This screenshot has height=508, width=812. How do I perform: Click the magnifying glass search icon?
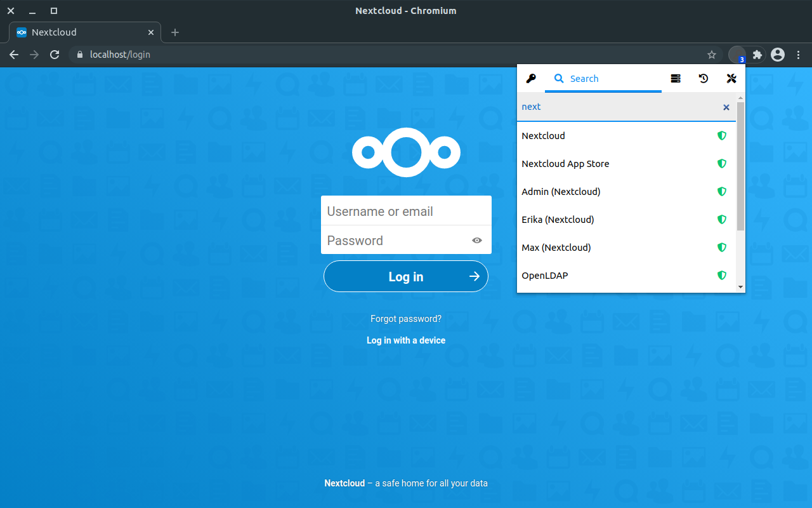(x=558, y=78)
